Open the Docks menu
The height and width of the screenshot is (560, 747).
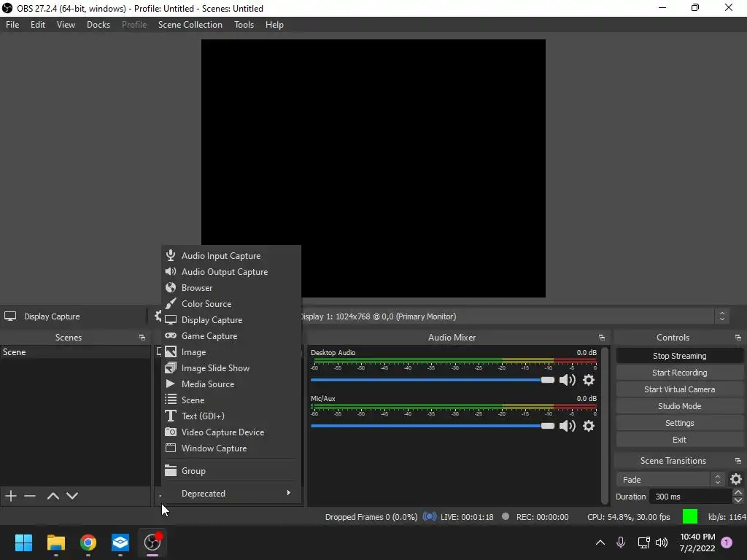(98, 25)
